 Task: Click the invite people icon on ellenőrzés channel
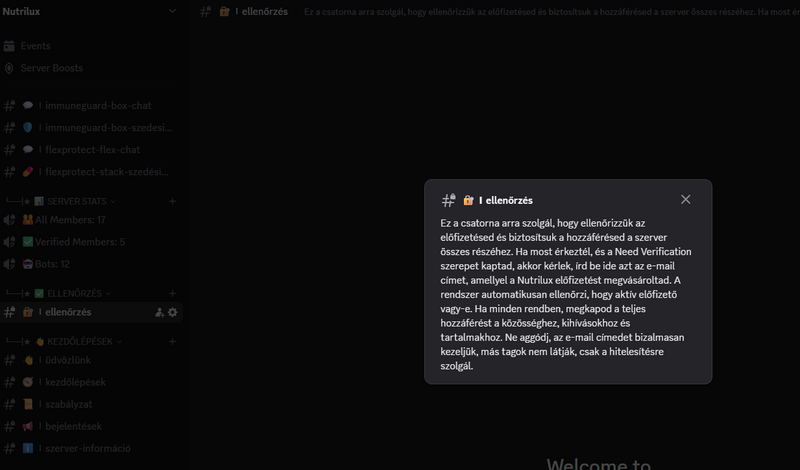(159, 313)
